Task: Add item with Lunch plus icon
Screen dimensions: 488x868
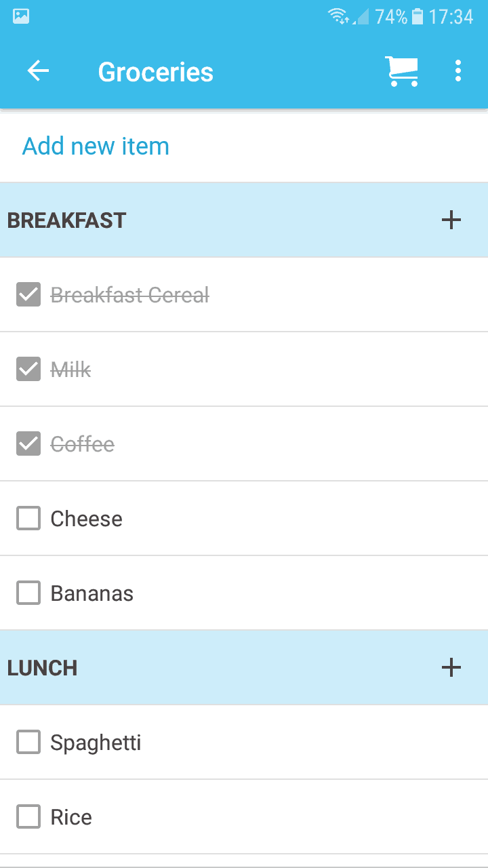Action: pos(451,667)
